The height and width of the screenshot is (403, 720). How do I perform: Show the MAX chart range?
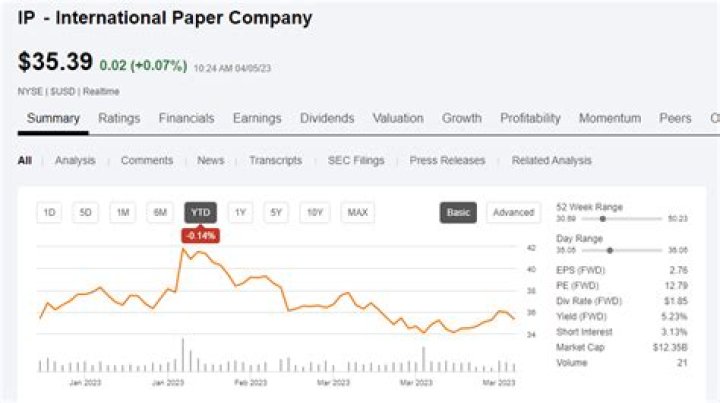[x=357, y=212]
